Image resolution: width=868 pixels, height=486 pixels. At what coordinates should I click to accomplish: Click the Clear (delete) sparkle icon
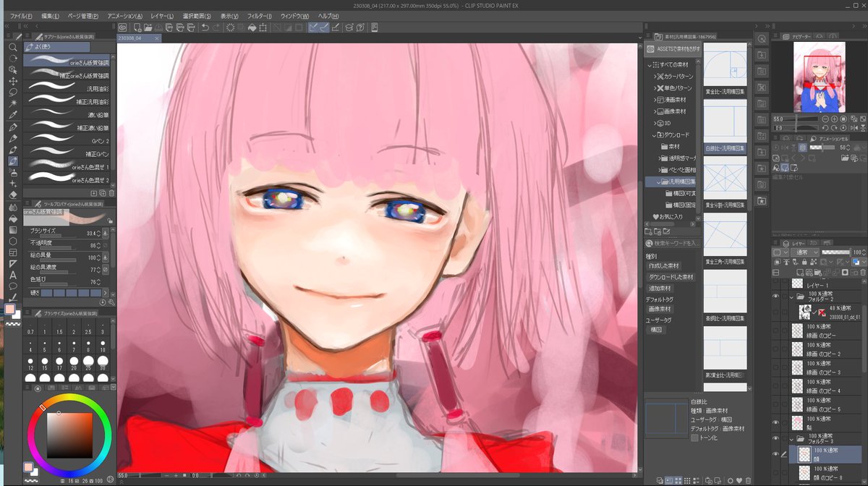click(x=230, y=27)
